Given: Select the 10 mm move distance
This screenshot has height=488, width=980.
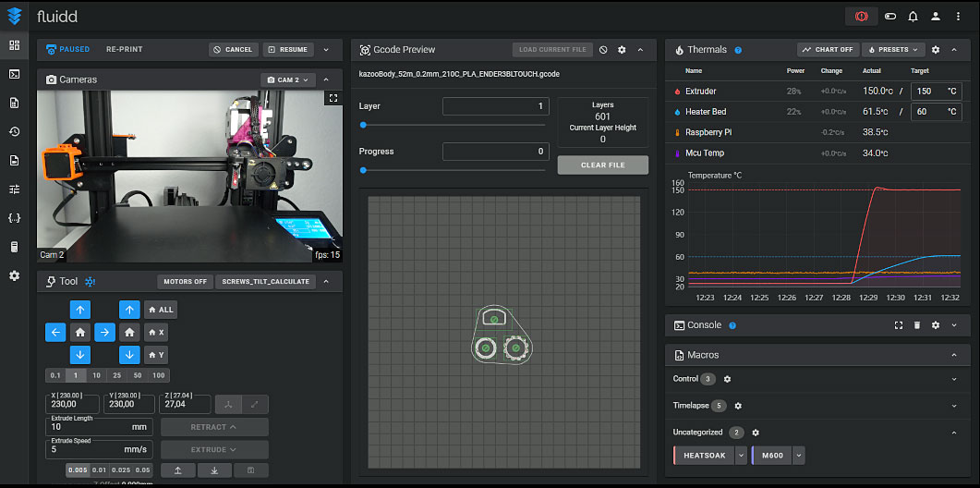Looking at the screenshot, I should click(95, 375).
